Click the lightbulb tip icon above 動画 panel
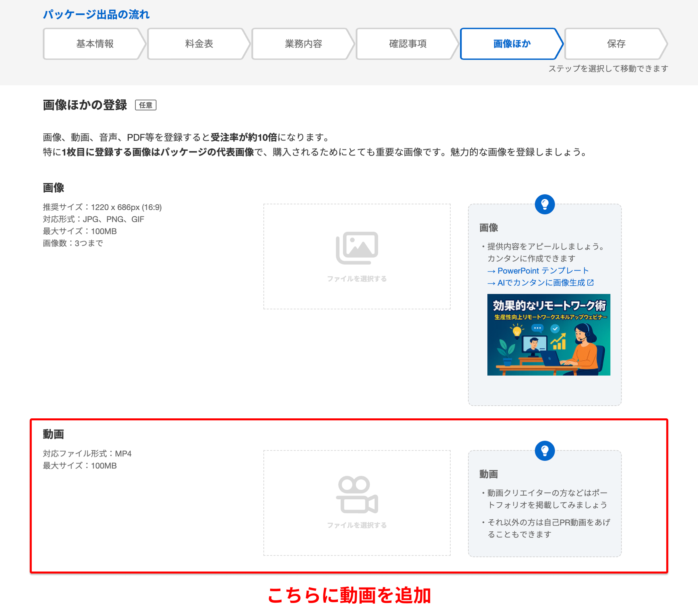Screen dimensions: 698x616 [x=545, y=451]
